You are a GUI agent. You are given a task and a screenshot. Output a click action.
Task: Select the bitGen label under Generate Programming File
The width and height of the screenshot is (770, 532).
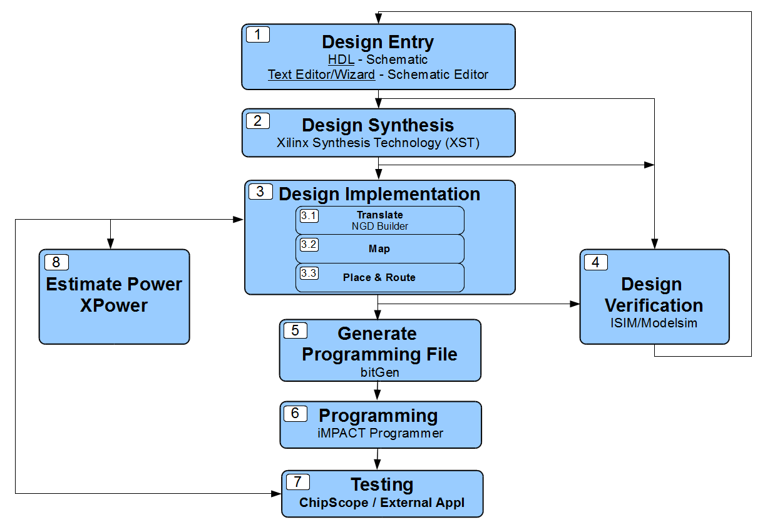(379, 372)
